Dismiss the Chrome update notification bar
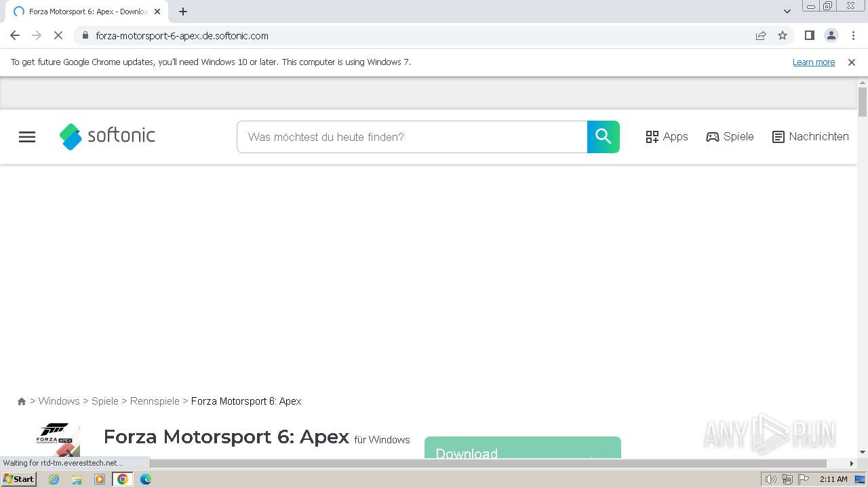This screenshot has width=868, height=488. pyautogui.click(x=852, y=62)
